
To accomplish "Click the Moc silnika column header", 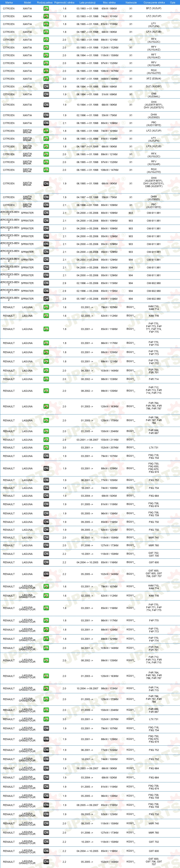I will pyautogui.click(x=109, y=2).
